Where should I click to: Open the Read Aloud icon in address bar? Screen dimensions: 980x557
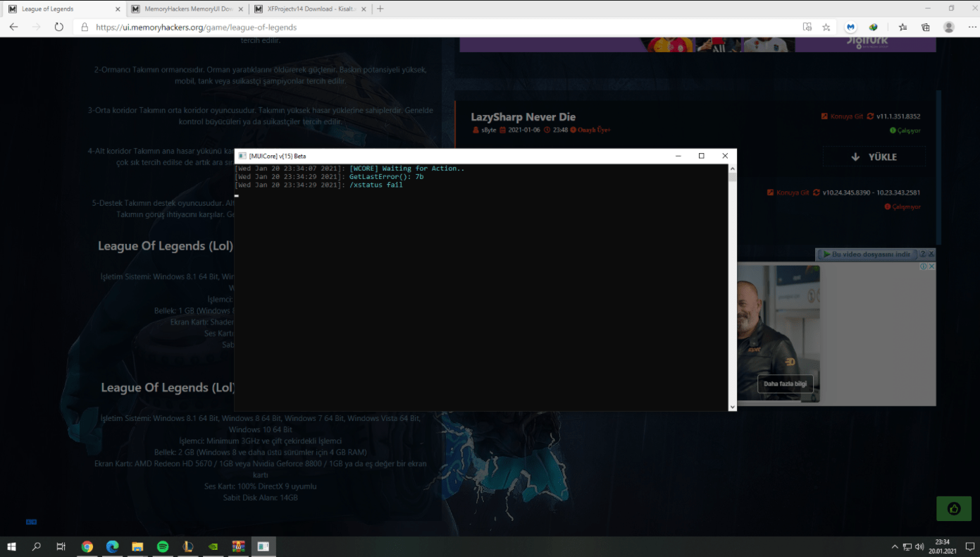click(807, 27)
